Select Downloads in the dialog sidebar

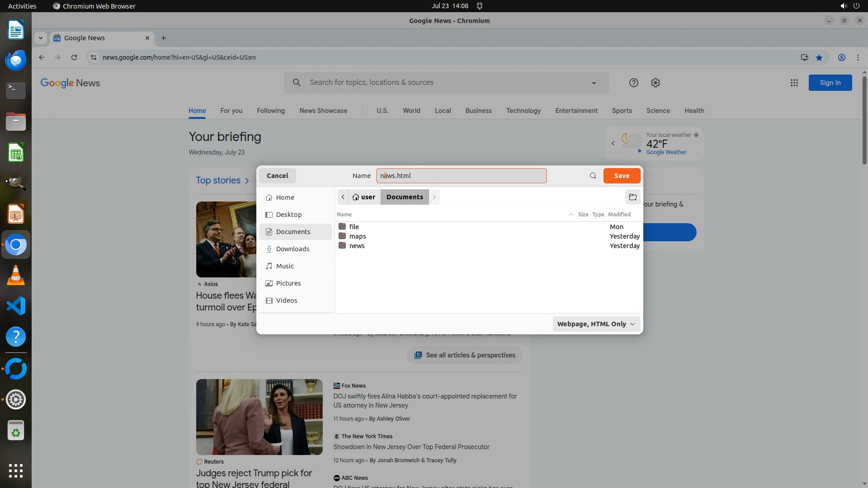pos(292,249)
